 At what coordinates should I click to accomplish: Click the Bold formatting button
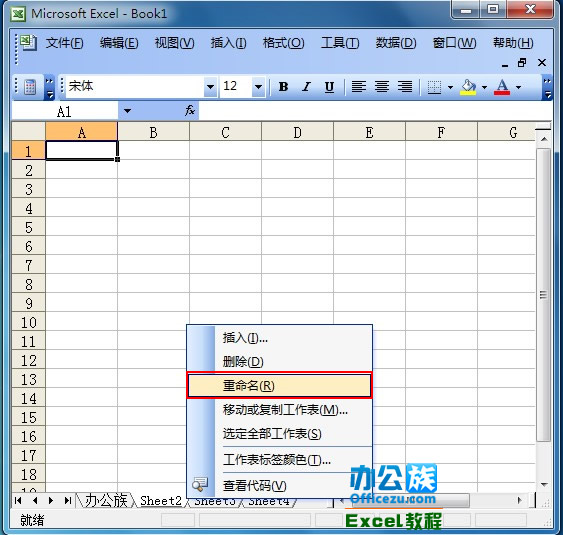tap(283, 87)
